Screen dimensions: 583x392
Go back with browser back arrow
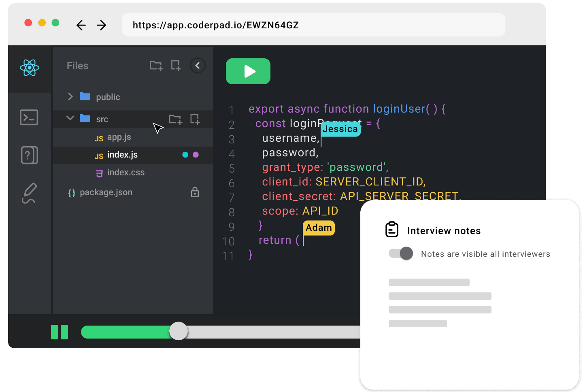point(81,25)
